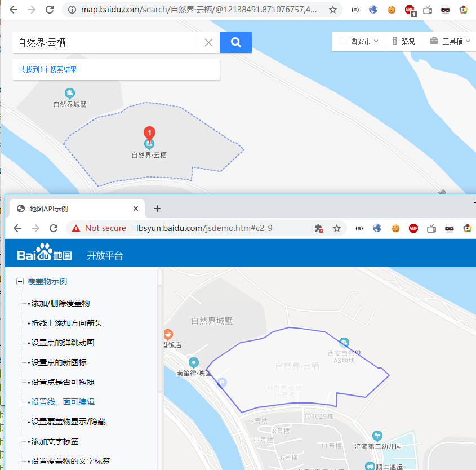
Task: Click forward arrow in upper browser window
Action: click(x=32, y=10)
